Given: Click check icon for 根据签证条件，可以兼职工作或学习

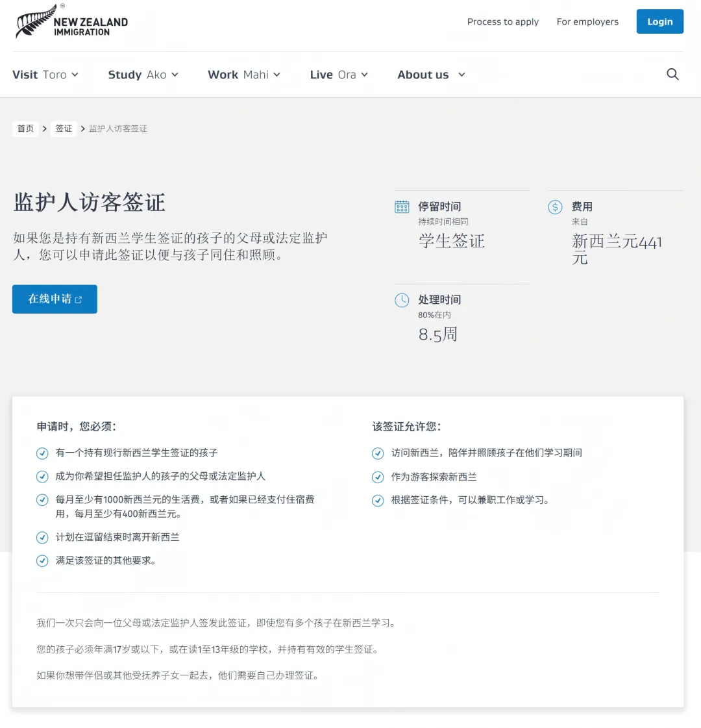Looking at the screenshot, I should click(378, 501).
